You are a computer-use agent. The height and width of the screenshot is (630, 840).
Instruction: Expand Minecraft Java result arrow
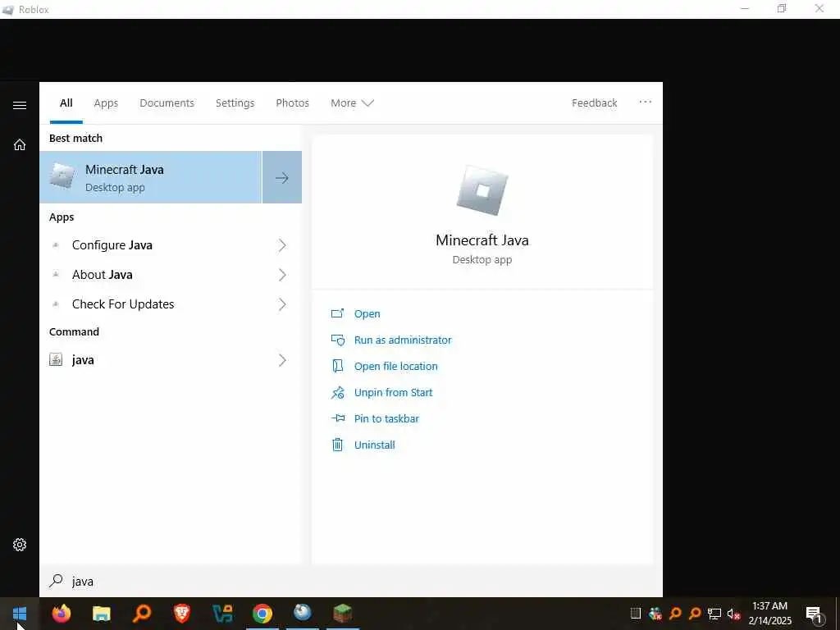(282, 177)
